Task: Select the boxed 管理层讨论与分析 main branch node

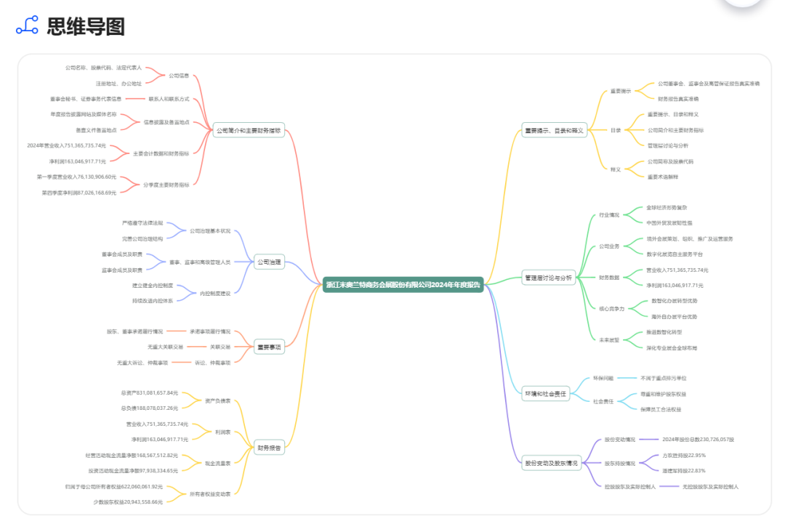Action: pyautogui.click(x=548, y=277)
